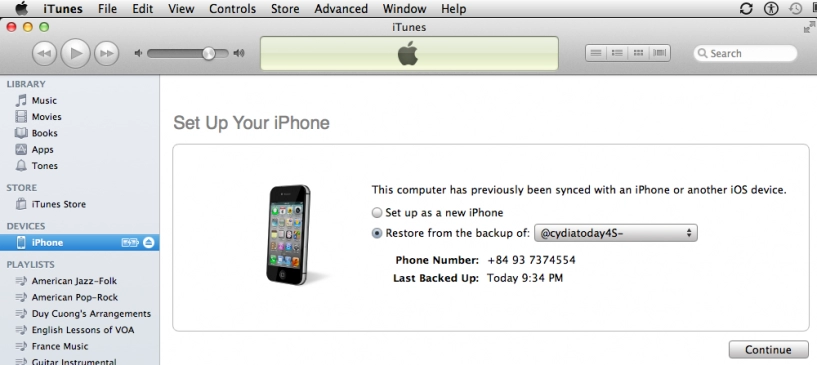Image resolution: width=817 pixels, height=365 pixels.
Task: Click the iPhone device image
Action: pyautogui.click(x=288, y=235)
